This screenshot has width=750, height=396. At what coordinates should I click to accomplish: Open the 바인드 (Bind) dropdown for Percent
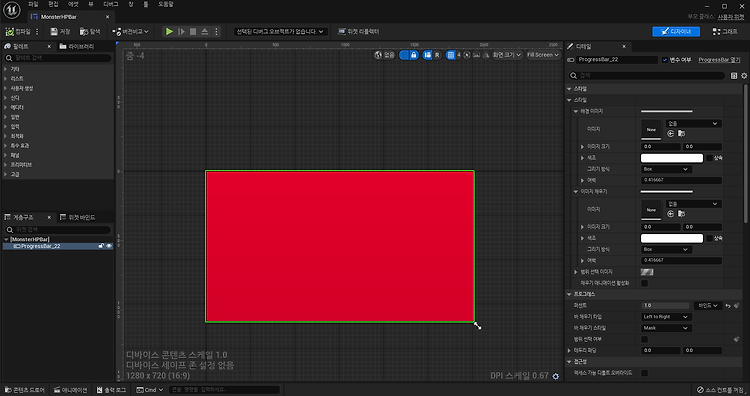click(708, 306)
